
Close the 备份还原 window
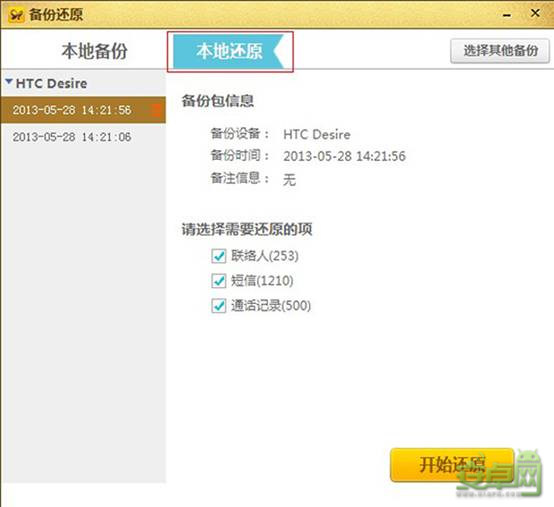click(x=535, y=13)
